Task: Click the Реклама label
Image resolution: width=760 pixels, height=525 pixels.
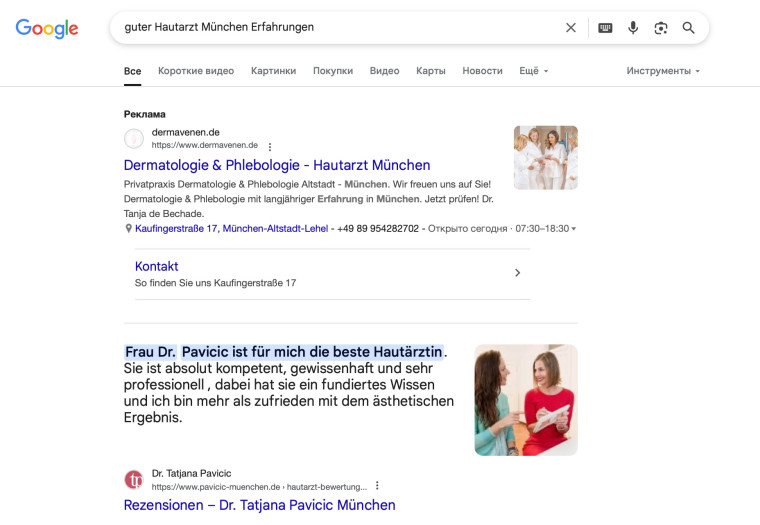Action: pyautogui.click(x=144, y=114)
